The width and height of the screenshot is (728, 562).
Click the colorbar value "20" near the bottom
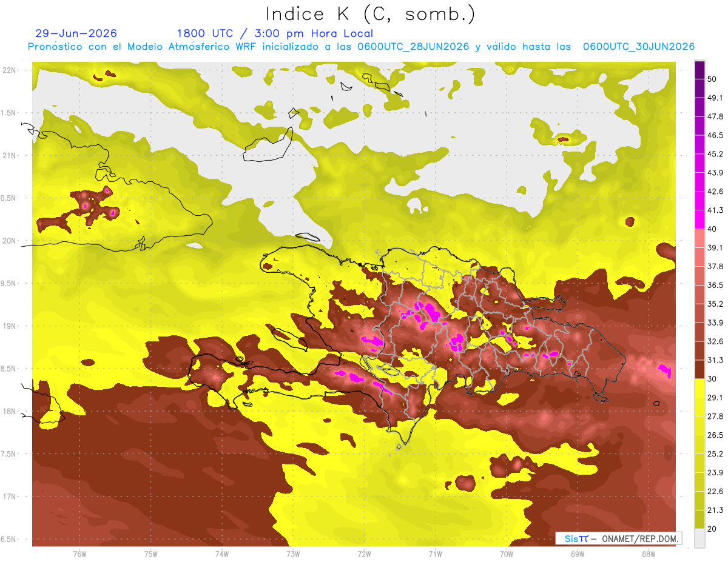[713, 529]
